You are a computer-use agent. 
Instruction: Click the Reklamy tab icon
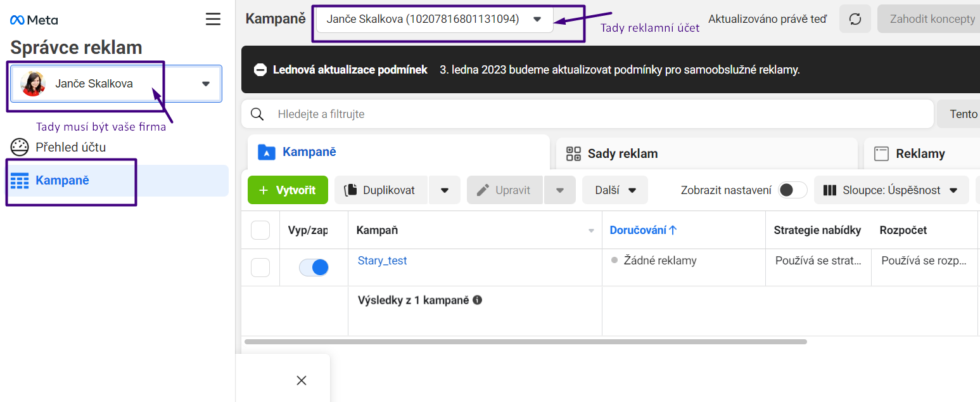[x=881, y=153]
